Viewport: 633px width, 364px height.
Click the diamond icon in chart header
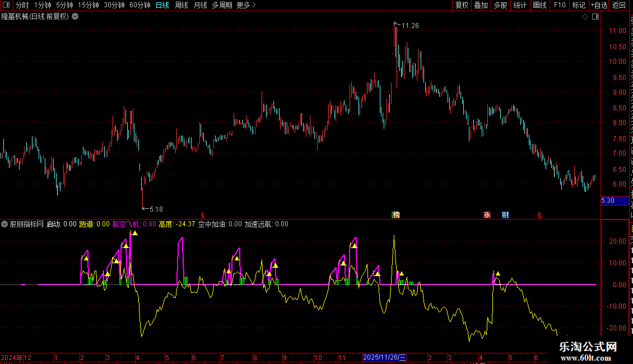point(585,17)
